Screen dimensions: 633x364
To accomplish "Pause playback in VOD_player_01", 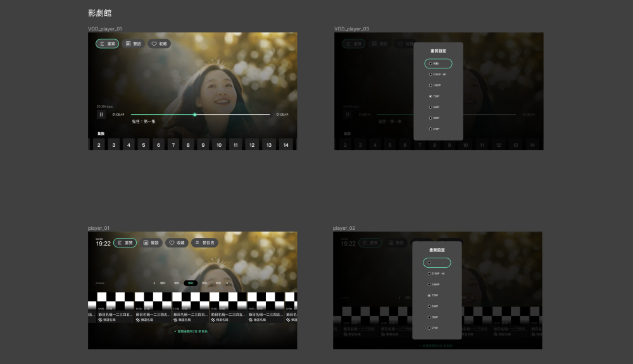I will tap(101, 115).
